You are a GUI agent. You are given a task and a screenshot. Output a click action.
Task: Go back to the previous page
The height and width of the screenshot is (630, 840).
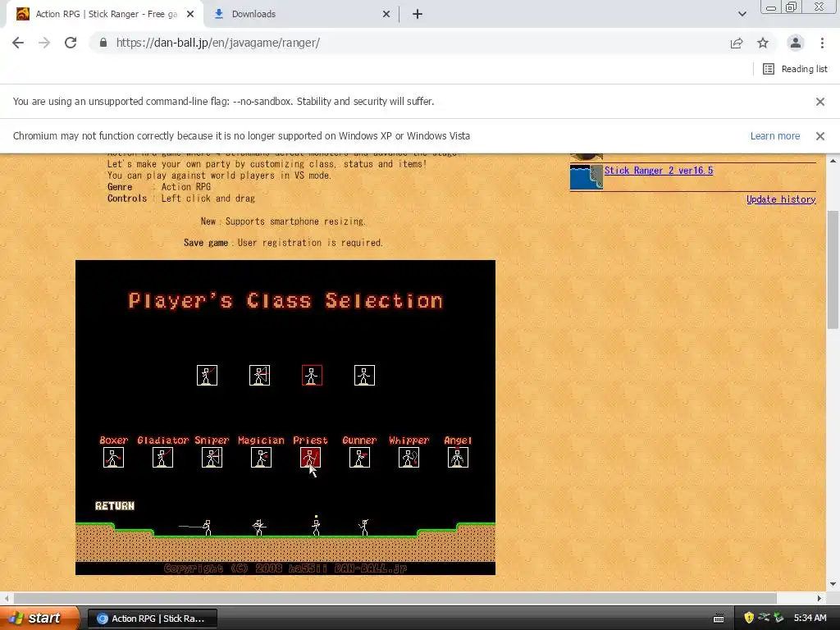18,43
